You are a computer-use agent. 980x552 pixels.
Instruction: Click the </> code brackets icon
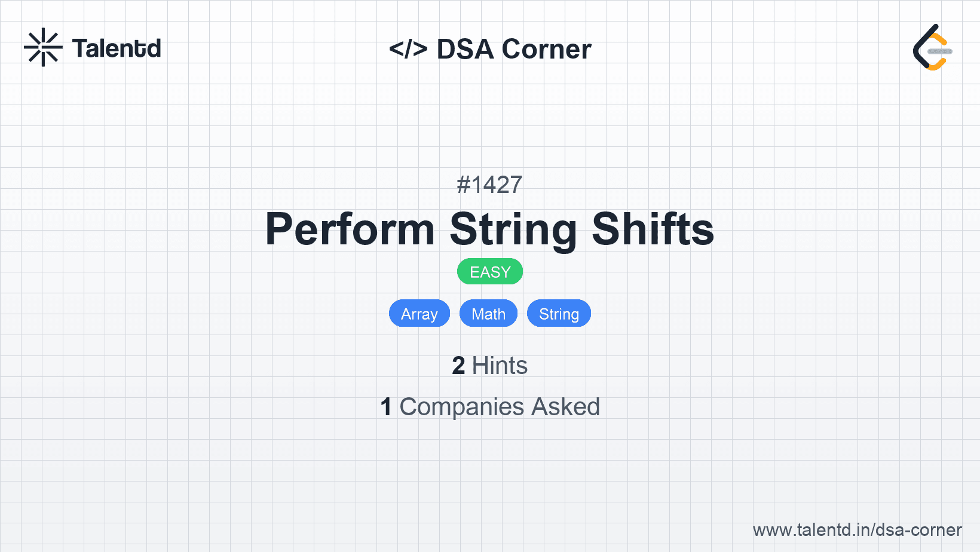[408, 49]
